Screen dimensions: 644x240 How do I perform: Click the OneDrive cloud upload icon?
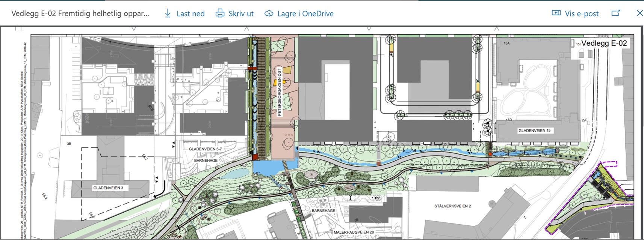[269, 13]
